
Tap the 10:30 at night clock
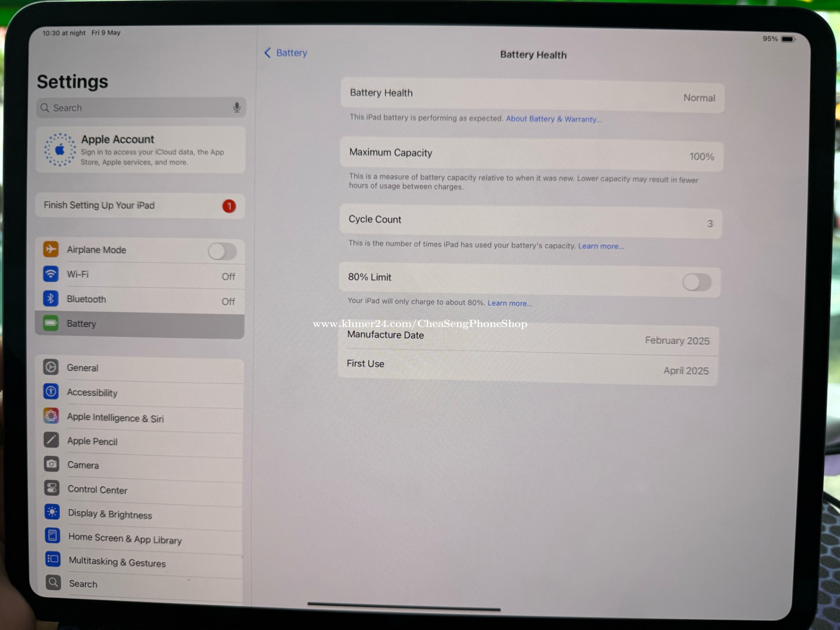[64, 32]
